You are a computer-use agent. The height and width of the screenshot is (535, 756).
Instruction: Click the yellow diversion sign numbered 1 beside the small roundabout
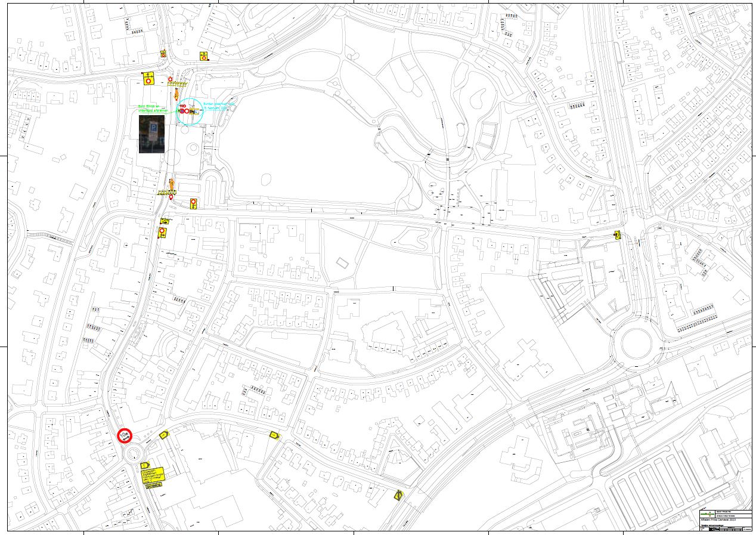click(x=144, y=465)
